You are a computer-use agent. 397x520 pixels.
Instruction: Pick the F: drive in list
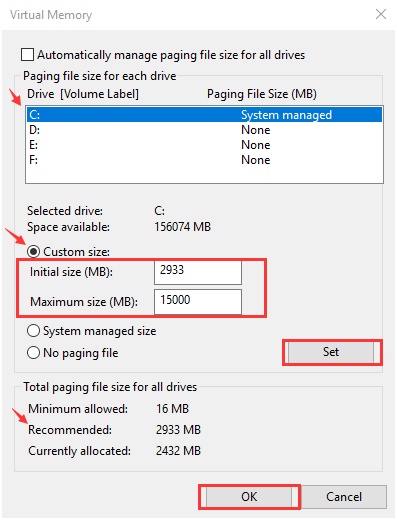pyautogui.click(x=204, y=160)
